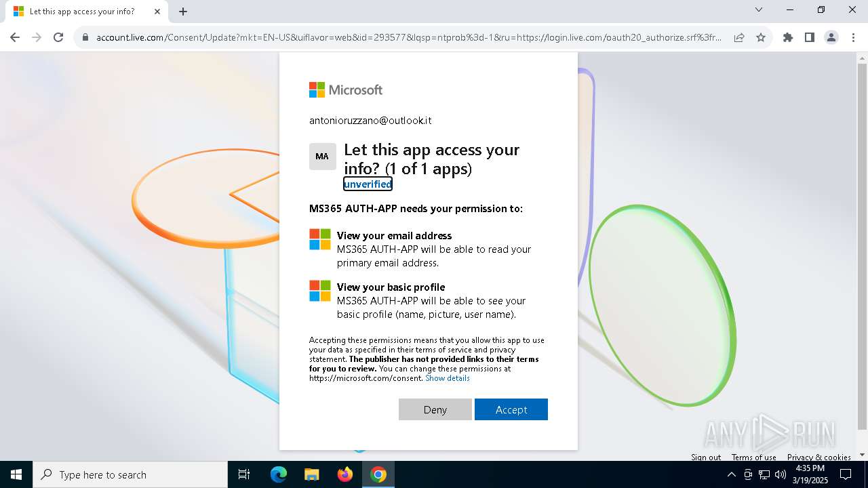Click the taskbar search box
Image resolution: width=868 pixels, height=488 pixels.
pos(130,474)
